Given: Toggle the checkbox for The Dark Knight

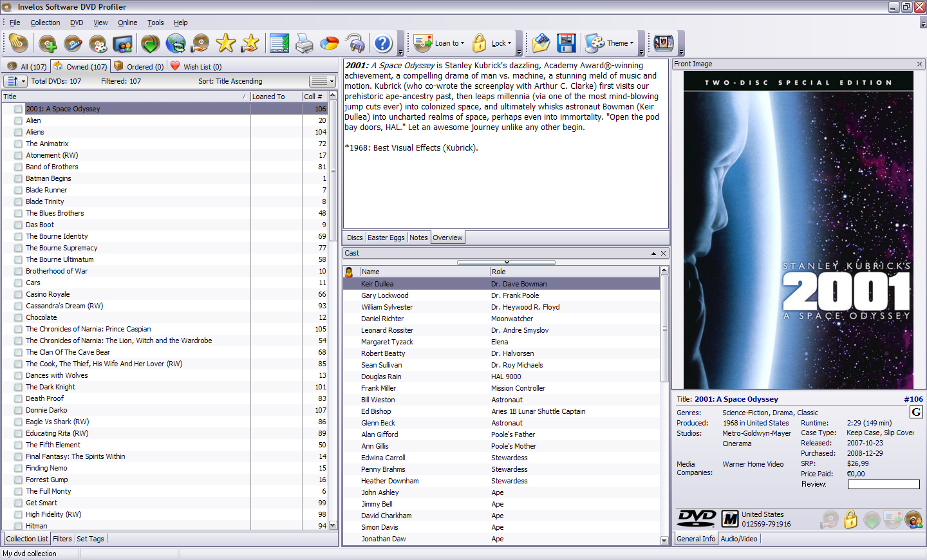Looking at the screenshot, I should coord(18,387).
